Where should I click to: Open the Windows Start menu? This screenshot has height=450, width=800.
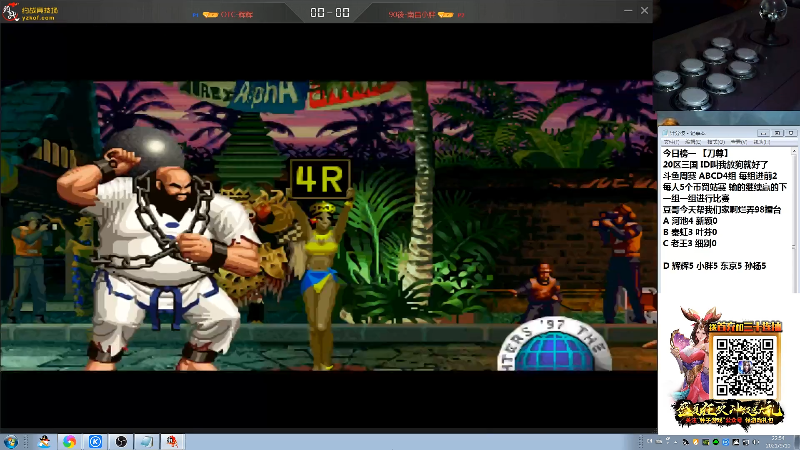click(10, 442)
